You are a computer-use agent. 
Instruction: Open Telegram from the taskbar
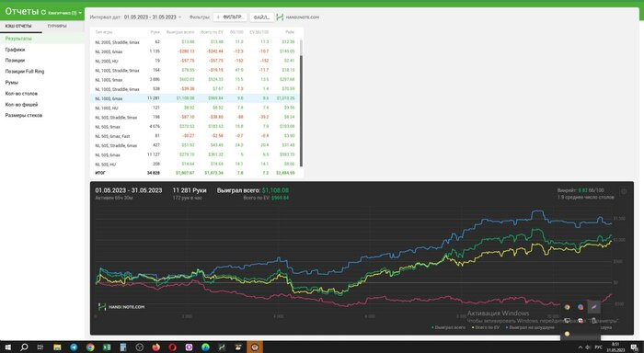[74, 347]
